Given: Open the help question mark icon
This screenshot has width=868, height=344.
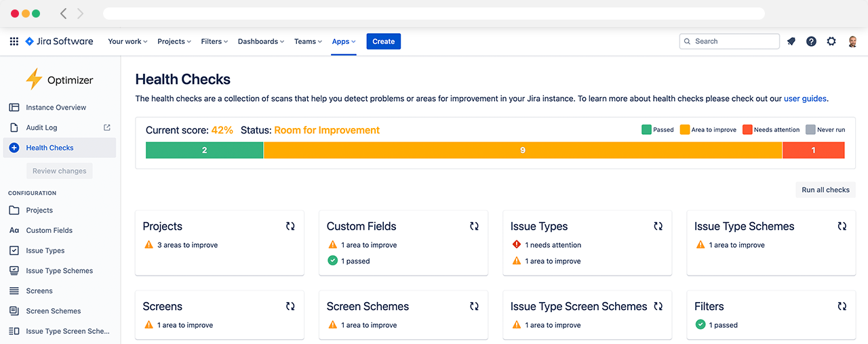Looking at the screenshot, I should 811,41.
